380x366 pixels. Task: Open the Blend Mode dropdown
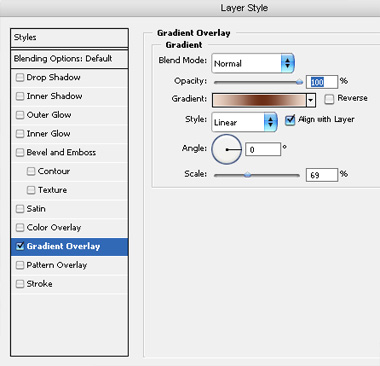click(253, 63)
